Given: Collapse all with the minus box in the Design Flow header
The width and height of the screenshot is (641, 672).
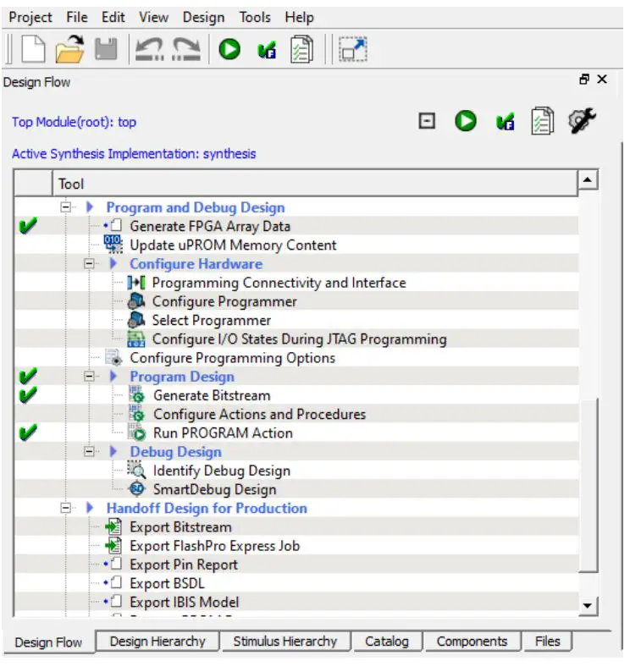Looking at the screenshot, I should [x=427, y=121].
